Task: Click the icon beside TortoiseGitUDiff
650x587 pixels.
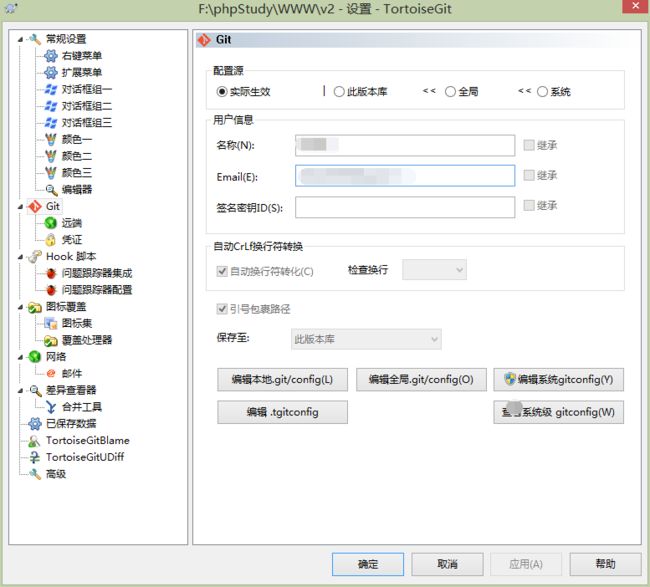Action: tap(35, 457)
